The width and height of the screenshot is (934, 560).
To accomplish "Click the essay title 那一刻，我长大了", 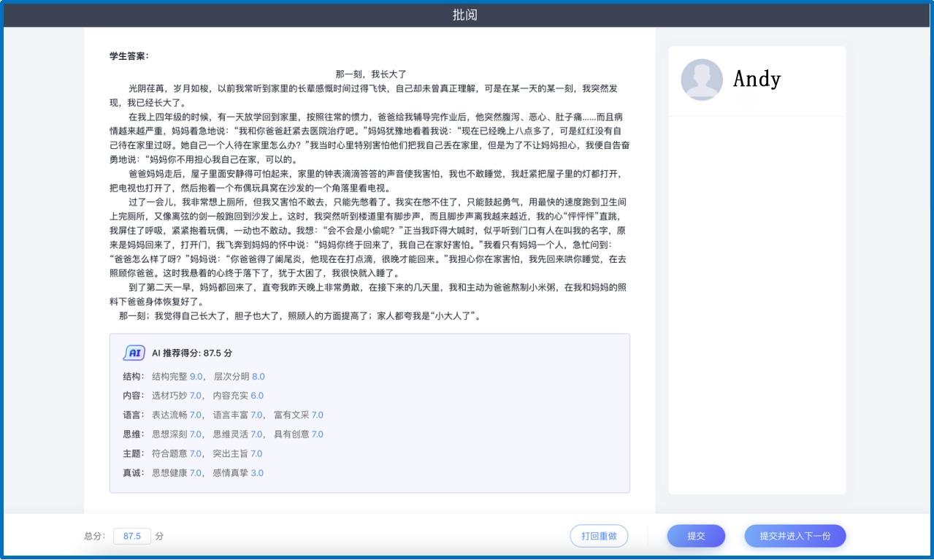I will point(370,74).
